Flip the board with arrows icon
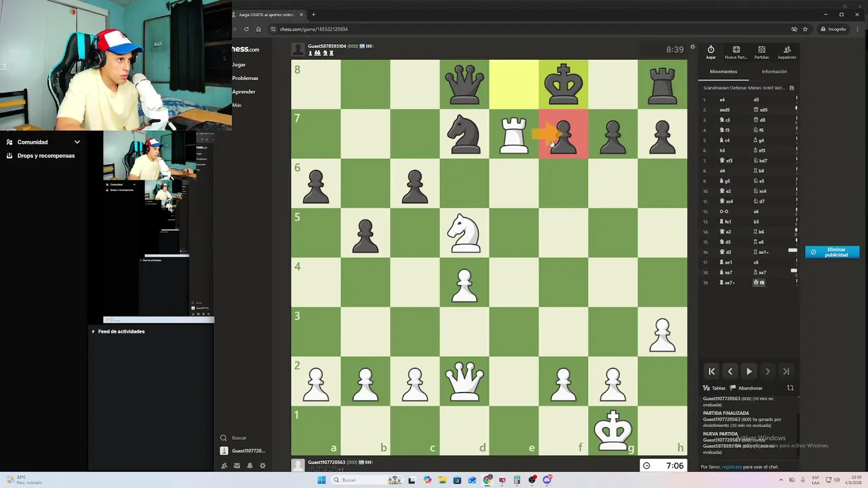The image size is (868, 488). coord(790,388)
